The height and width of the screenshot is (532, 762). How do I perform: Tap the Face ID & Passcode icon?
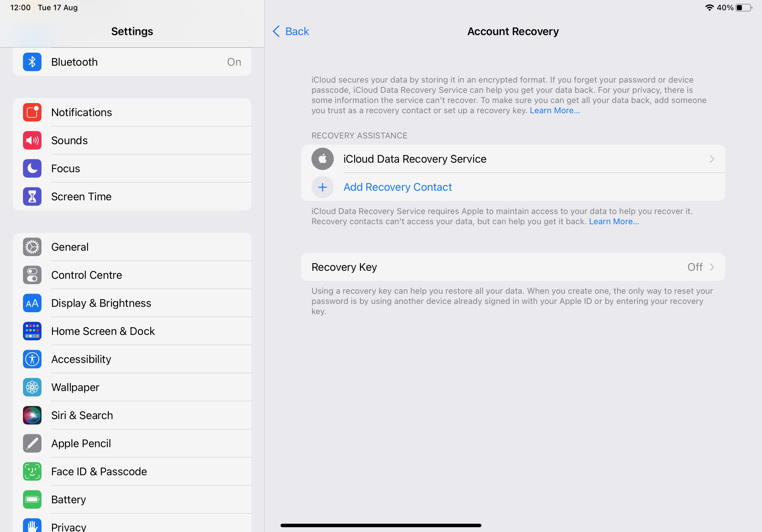(32, 471)
